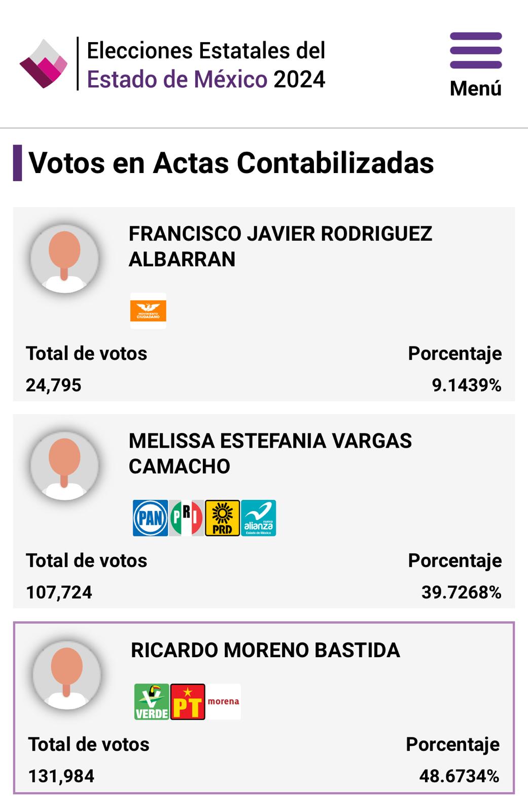
Task: Select Ricardo Moreno Bastida avatar
Action: point(66,675)
